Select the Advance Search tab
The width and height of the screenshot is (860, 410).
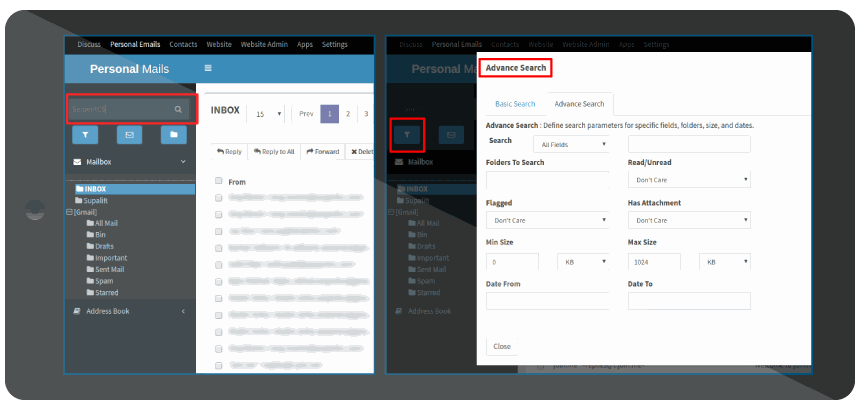click(579, 104)
